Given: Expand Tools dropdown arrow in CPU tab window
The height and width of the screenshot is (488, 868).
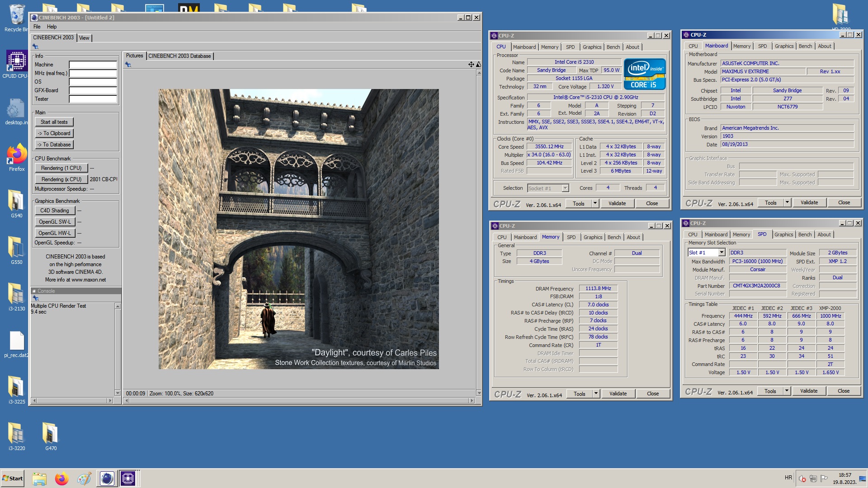Looking at the screenshot, I should point(595,203).
